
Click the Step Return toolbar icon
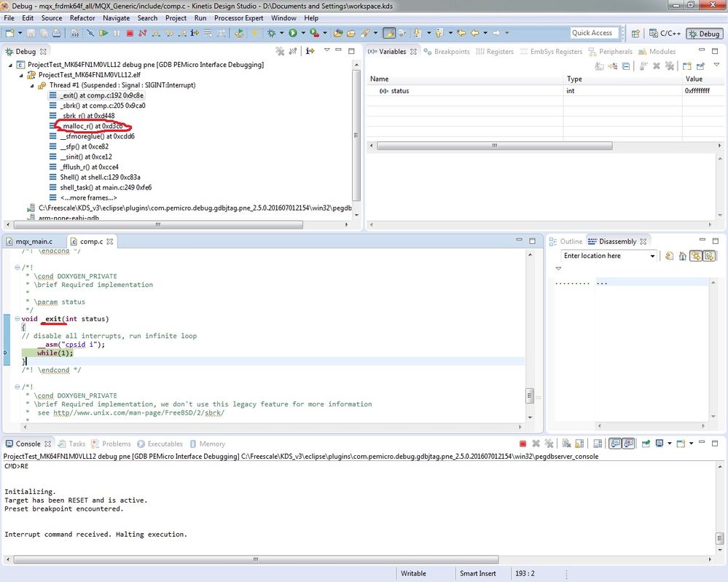click(182, 33)
